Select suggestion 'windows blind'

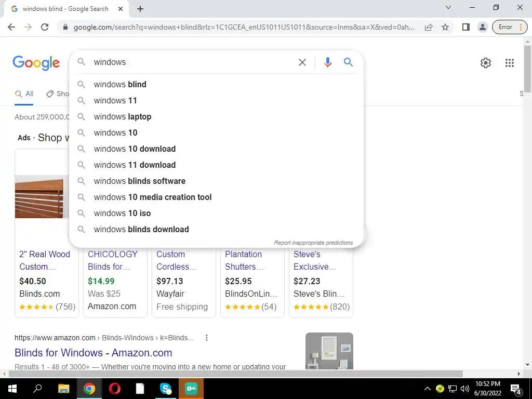(x=216, y=85)
